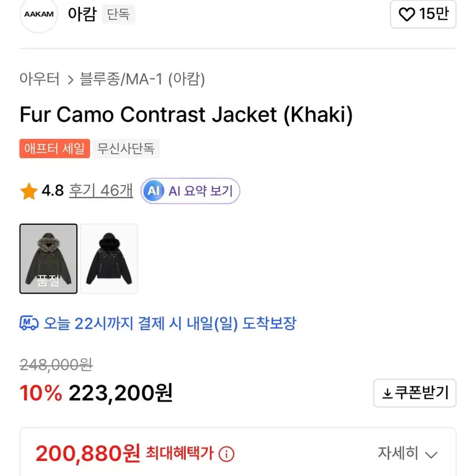
Task: Click the 쿠폰받기 coupon button
Action: click(x=415, y=393)
